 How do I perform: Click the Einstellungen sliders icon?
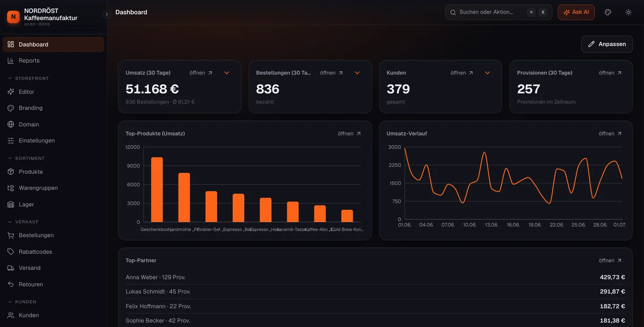[11, 140]
